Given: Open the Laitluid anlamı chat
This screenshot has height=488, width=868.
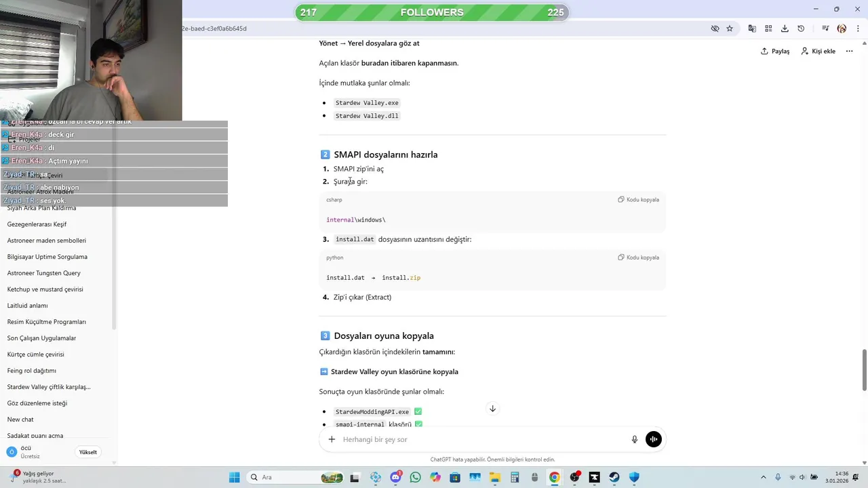Looking at the screenshot, I should pos(27,306).
